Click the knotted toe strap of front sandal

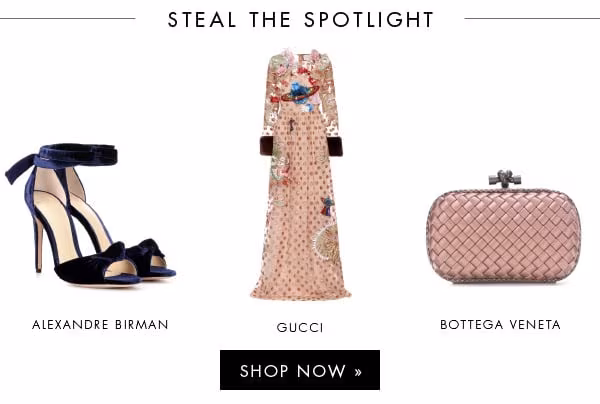(x=96, y=261)
